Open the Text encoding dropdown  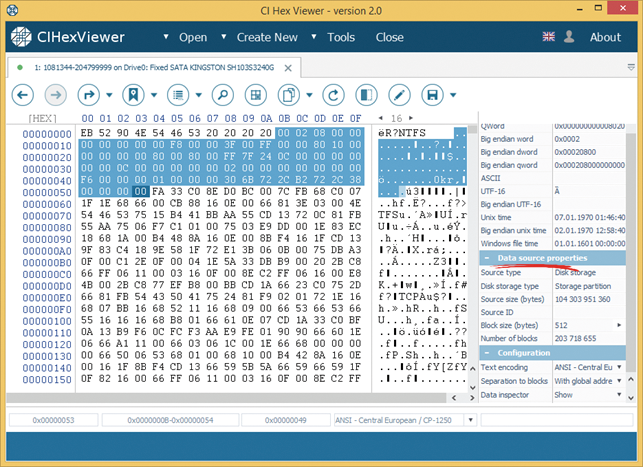[619, 367]
